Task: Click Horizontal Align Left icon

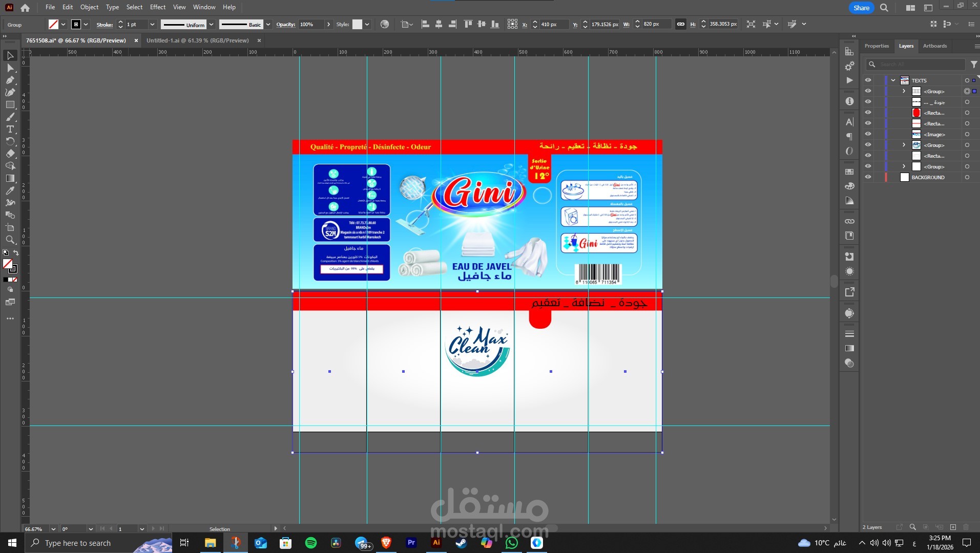Action: (x=425, y=24)
